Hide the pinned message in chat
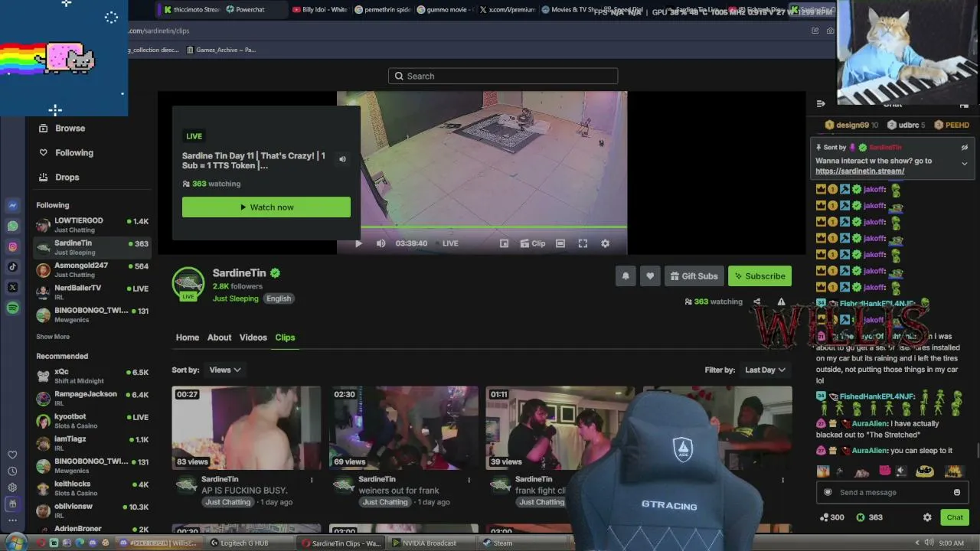Screen dimensions: 980x551 [x=965, y=148]
